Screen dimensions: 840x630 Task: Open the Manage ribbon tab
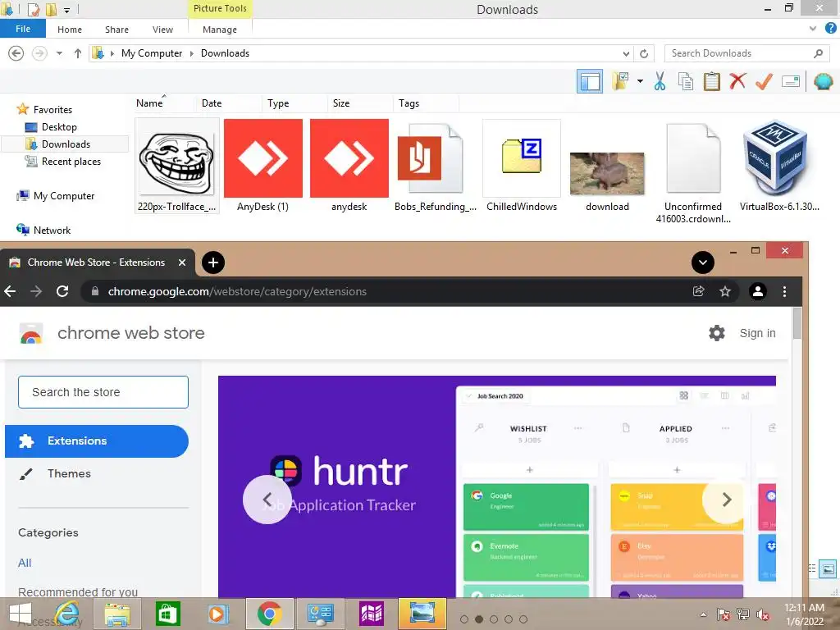[220, 30]
